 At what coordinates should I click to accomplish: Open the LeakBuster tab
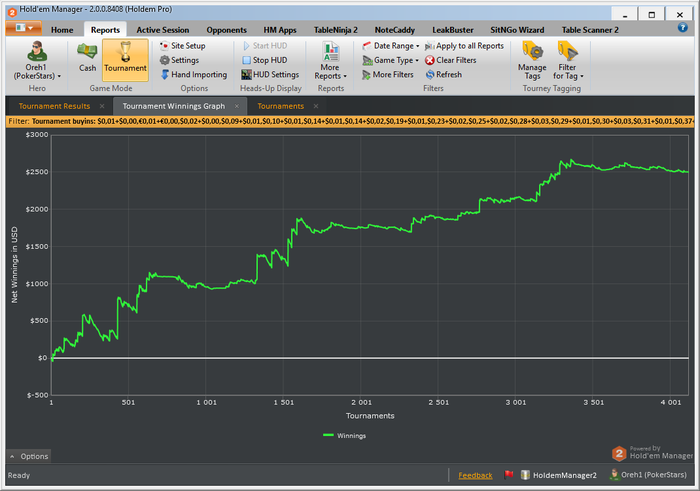[453, 30]
